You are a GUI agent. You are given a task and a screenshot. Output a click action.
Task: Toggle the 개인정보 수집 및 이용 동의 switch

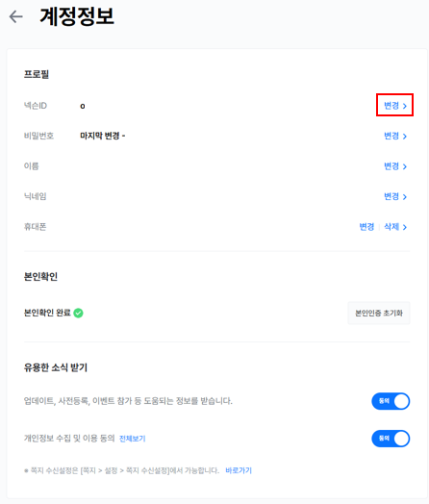coord(391,439)
